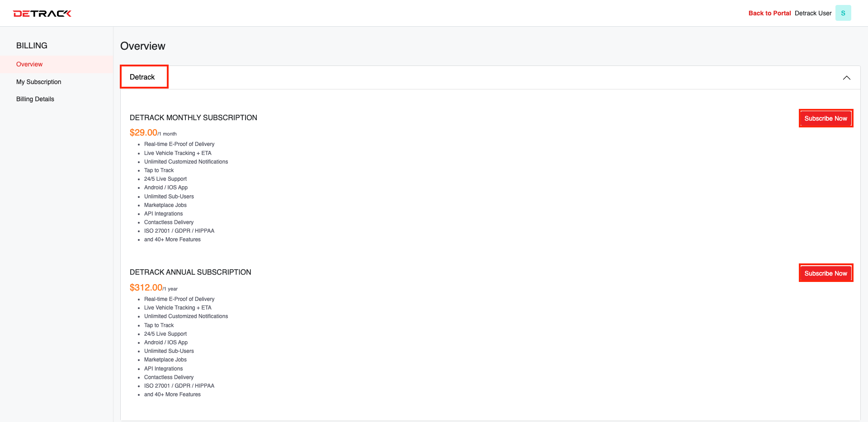Click the Detrack logo

tap(42, 14)
